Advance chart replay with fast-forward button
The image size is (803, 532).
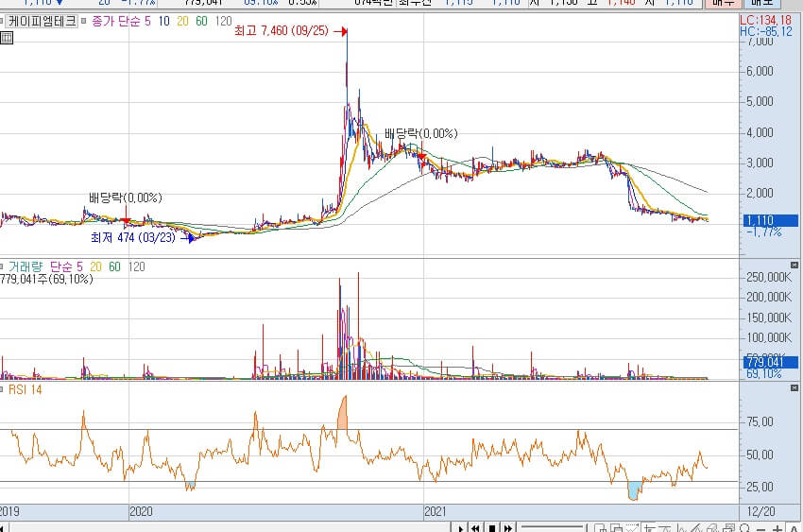click(x=508, y=528)
